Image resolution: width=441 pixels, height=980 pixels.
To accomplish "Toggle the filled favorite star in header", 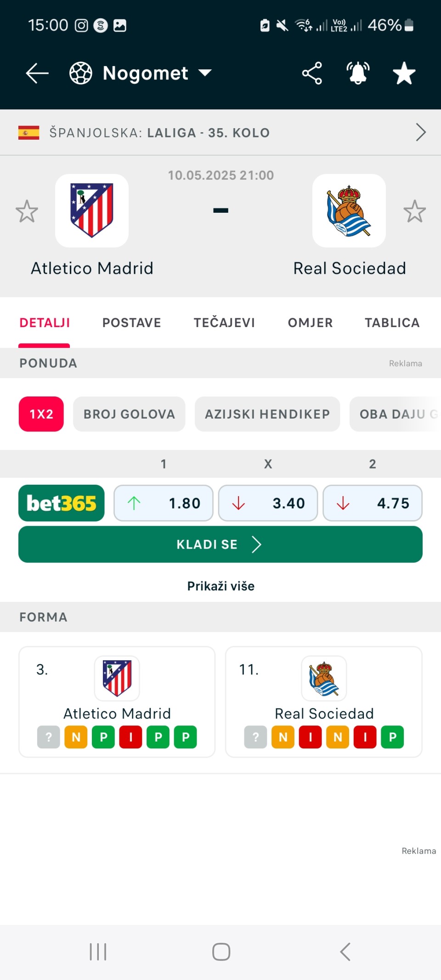I will click(404, 73).
